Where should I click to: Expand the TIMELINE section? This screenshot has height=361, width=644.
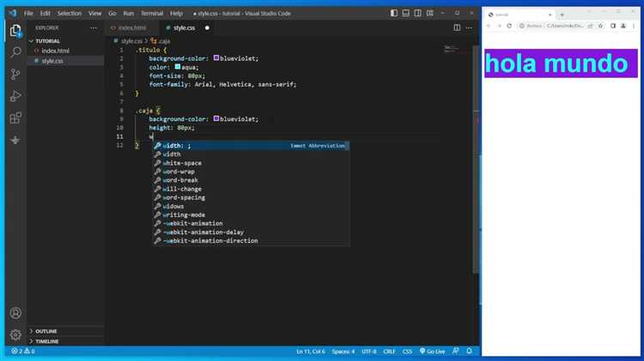47,341
